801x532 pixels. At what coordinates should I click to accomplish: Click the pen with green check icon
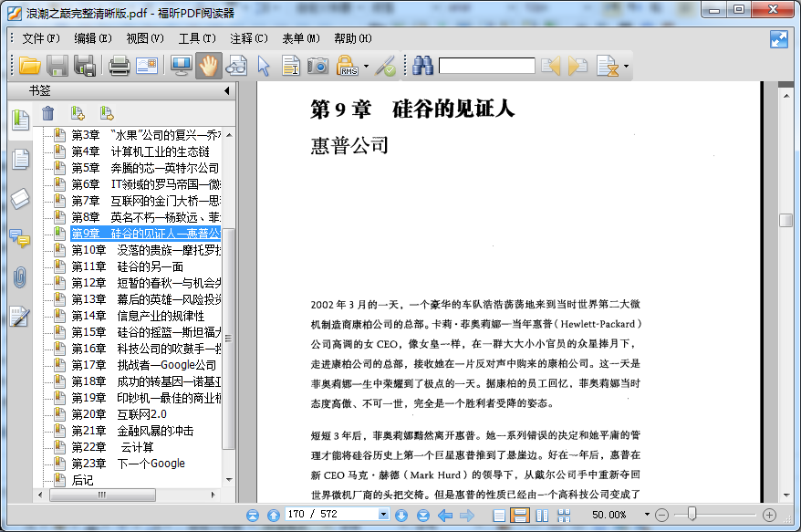[x=385, y=66]
